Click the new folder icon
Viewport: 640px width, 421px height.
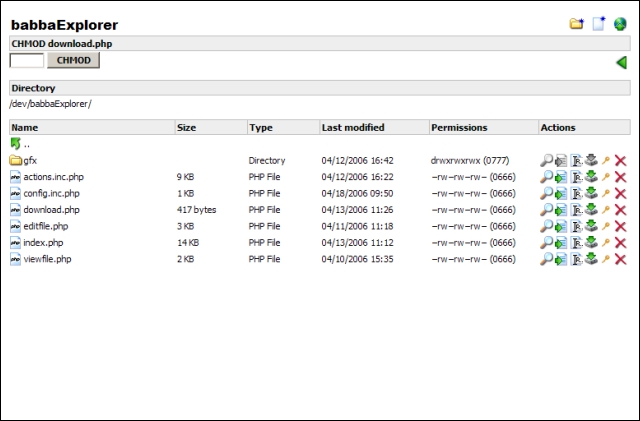pyautogui.click(x=577, y=24)
